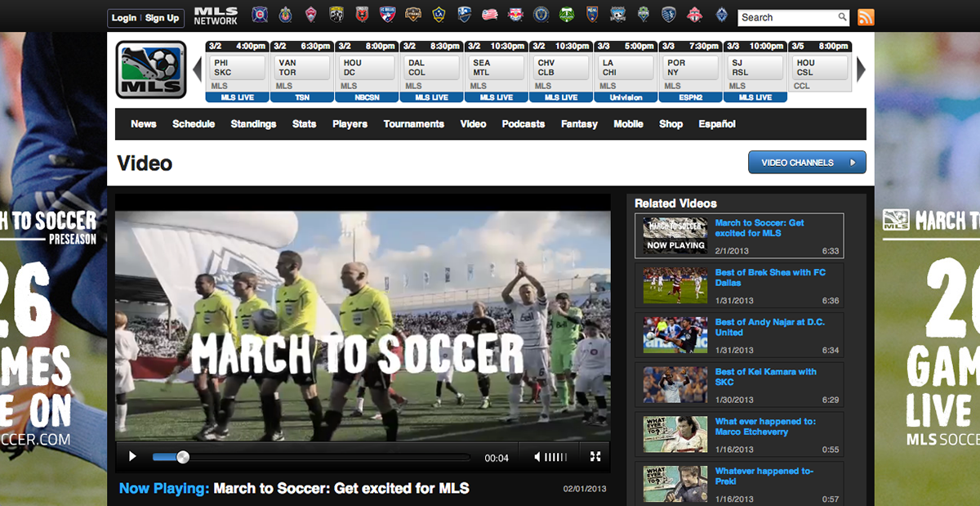This screenshot has height=506, width=980.
Task: Open the Seattle Sounders team crest
Action: [643, 14]
